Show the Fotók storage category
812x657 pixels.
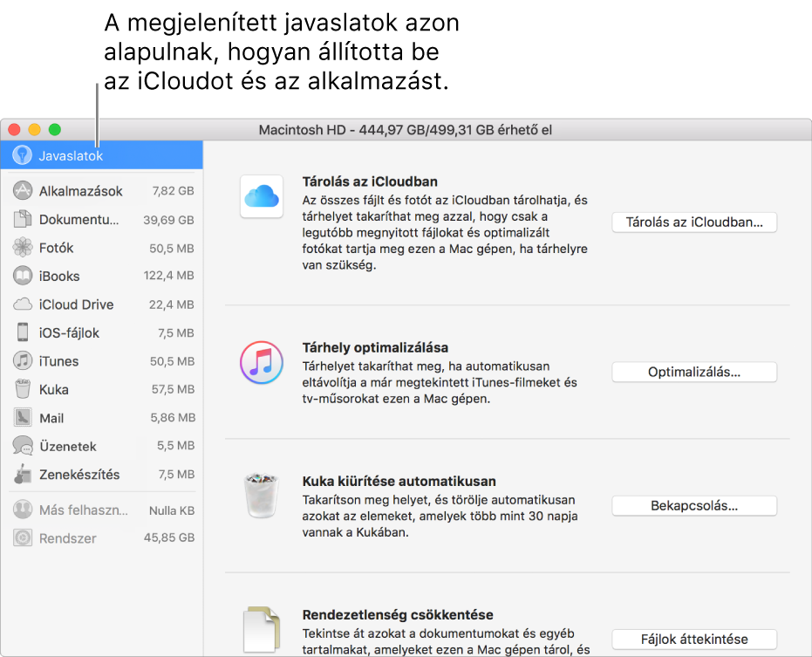[x=101, y=248]
